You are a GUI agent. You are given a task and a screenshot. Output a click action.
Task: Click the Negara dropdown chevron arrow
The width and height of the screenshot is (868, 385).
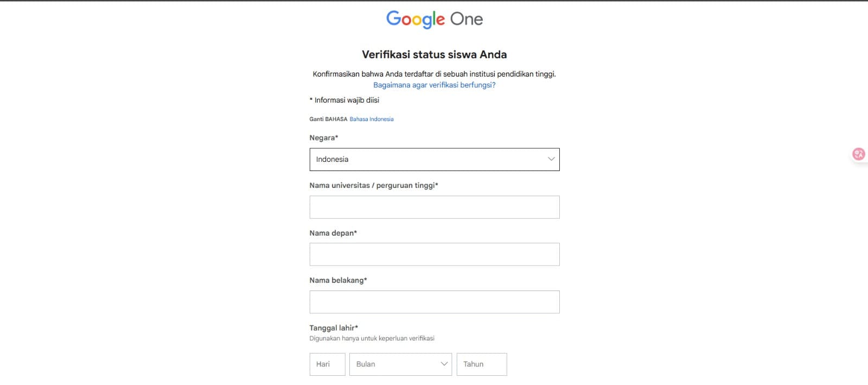point(551,159)
